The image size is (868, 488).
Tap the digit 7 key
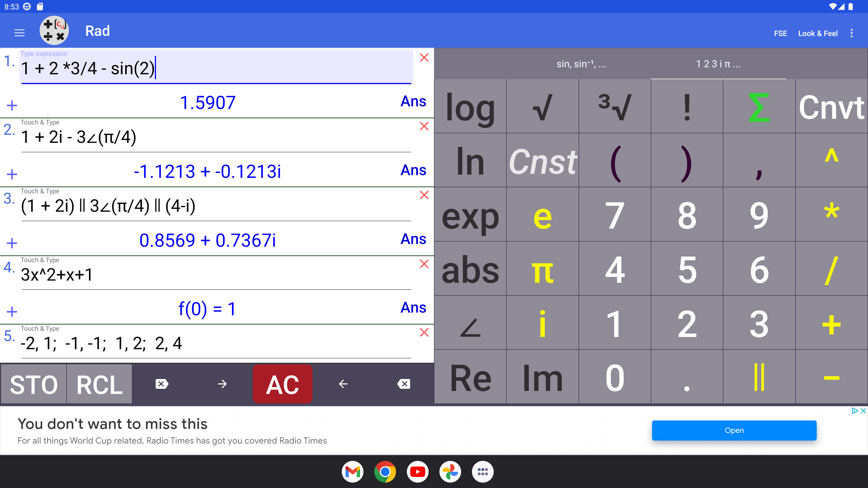pos(615,214)
